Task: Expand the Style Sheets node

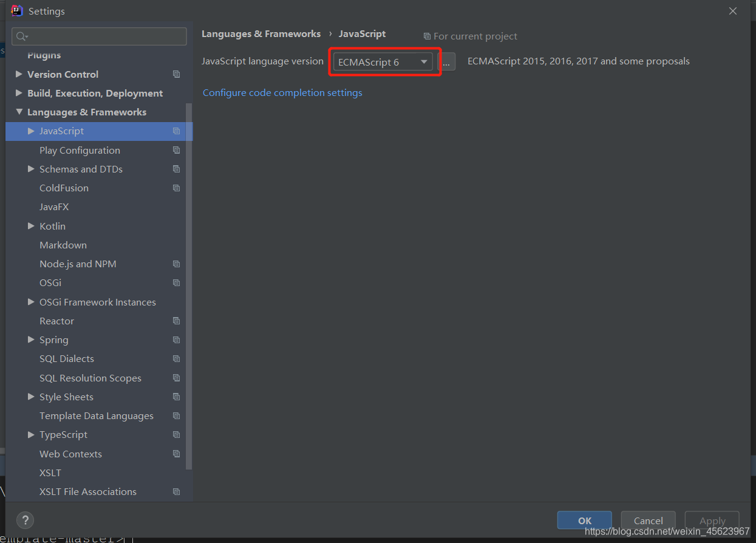Action: point(32,397)
